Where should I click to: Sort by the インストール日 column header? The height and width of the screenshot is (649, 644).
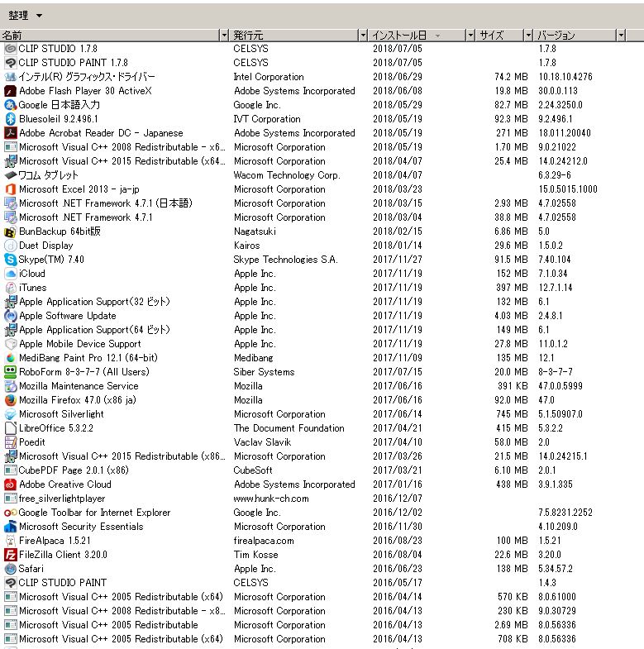[417, 36]
